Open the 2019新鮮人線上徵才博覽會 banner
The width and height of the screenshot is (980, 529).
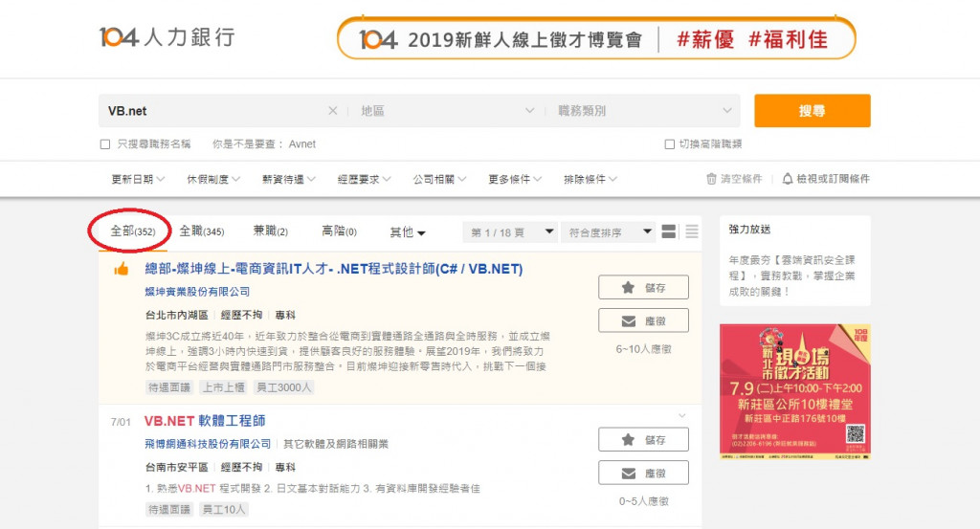[x=596, y=38]
